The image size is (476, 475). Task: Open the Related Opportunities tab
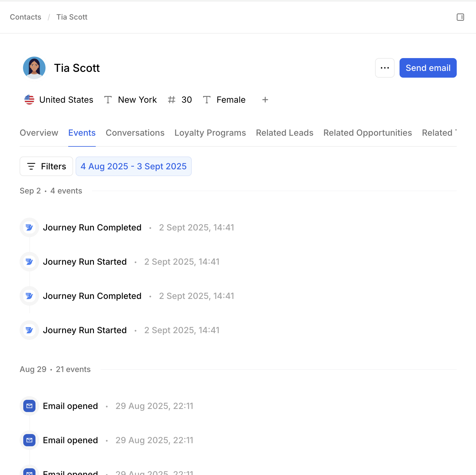click(x=367, y=133)
